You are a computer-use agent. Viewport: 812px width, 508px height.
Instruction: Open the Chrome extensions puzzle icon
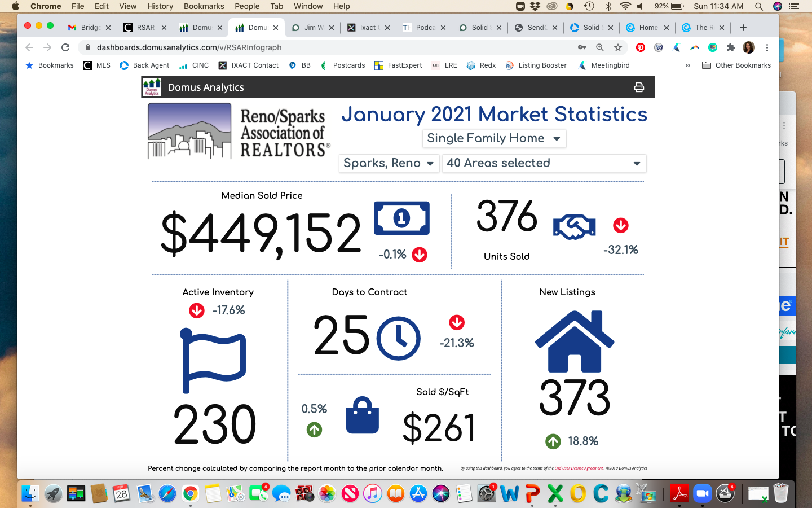pos(731,47)
